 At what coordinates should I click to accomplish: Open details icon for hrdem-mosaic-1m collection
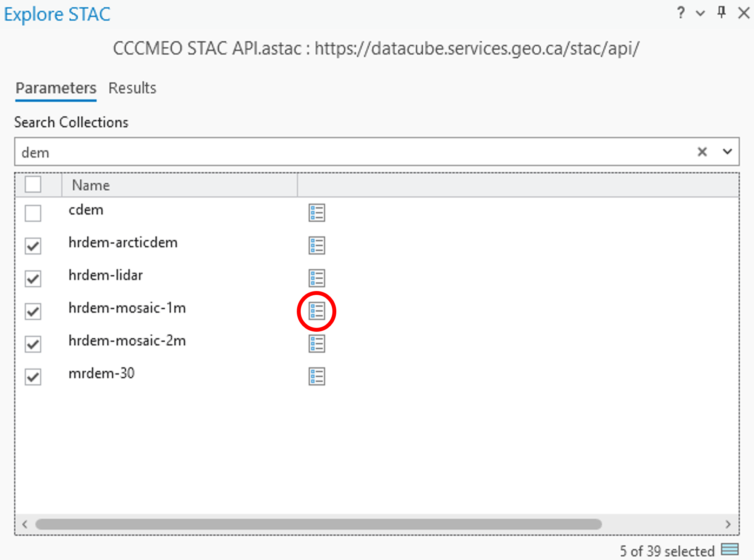click(x=317, y=311)
